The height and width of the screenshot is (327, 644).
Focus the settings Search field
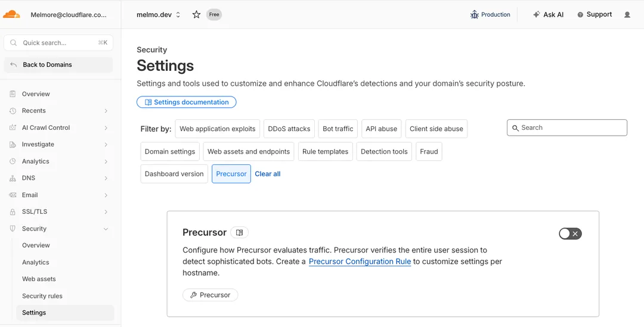(567, 127)
